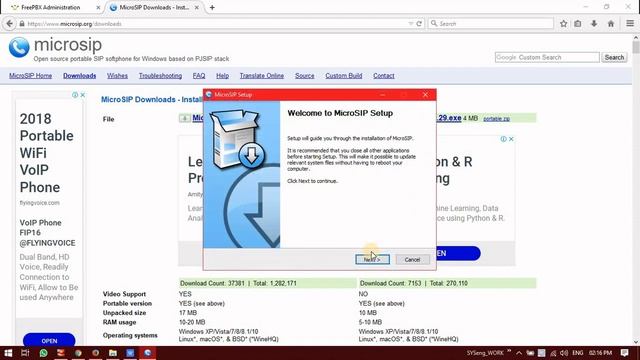Click the page vertical scrollbar thumb
The width and height of the screenshot is (640, 360).
point(636,46)
